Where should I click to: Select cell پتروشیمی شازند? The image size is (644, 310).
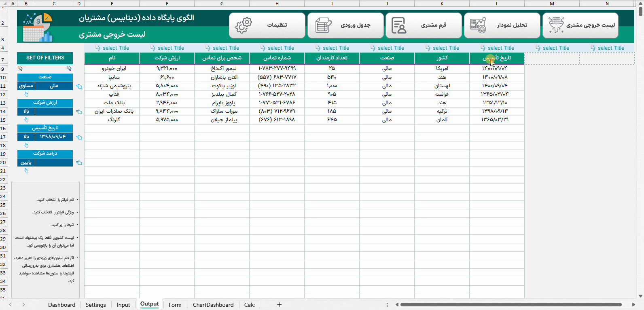coord(112,86)
